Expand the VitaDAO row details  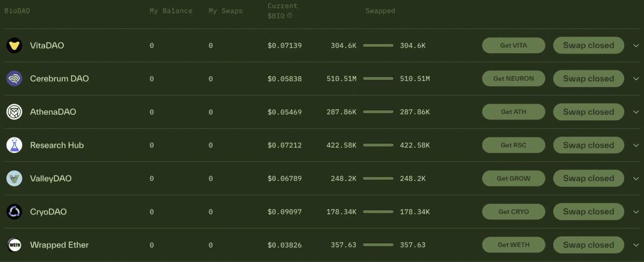pyautogui.click(x=636, y=46)
